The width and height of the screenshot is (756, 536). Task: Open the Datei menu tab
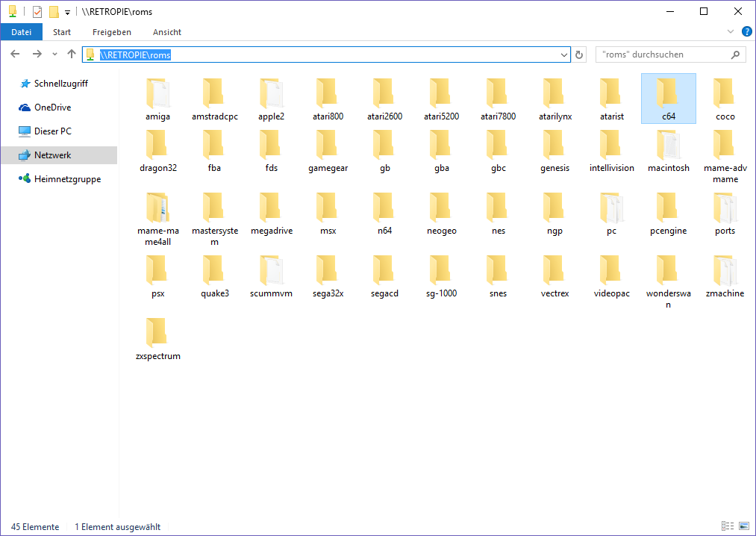coord(22,32)
